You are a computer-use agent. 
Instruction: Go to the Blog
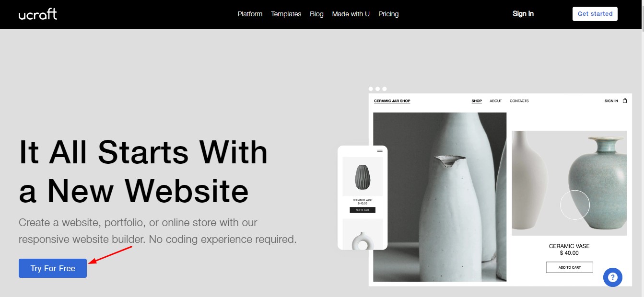pos(316,14)
